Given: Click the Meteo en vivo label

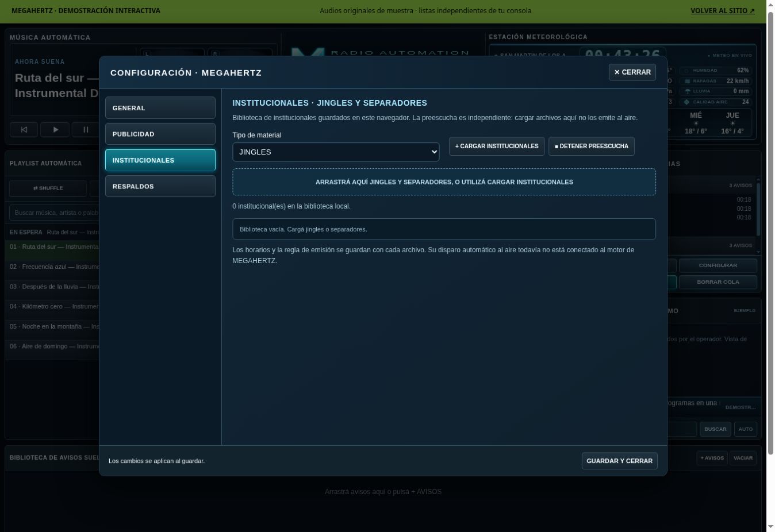Looking at the screenshot, I should pyautogui.click(x=730, y=56).
